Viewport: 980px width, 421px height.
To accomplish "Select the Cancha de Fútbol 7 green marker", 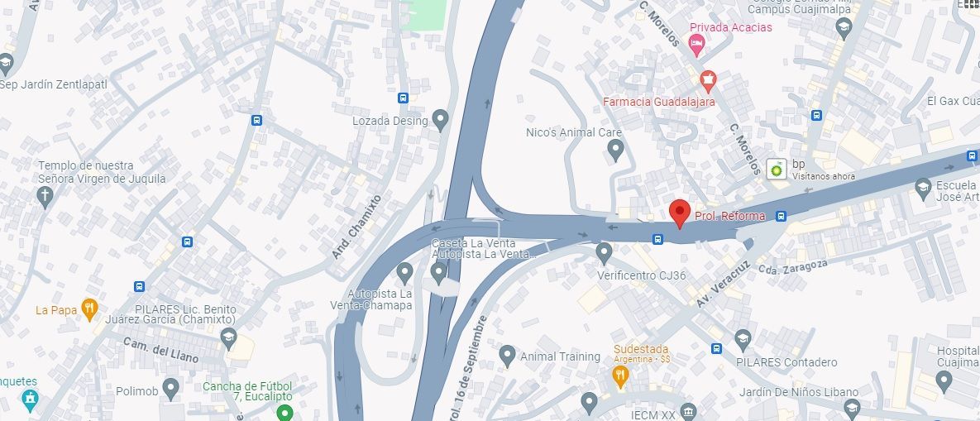I will coord(285,413).
